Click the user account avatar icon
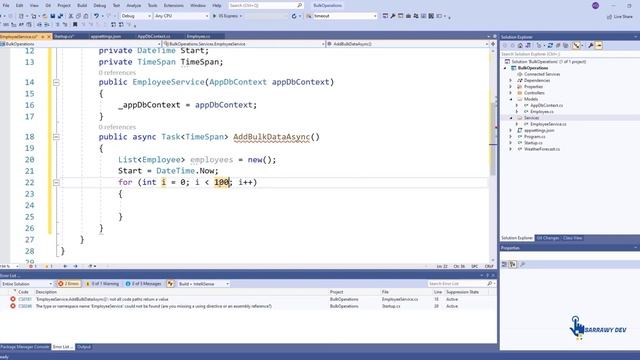 pyautogui.click(x=596, y=5)
